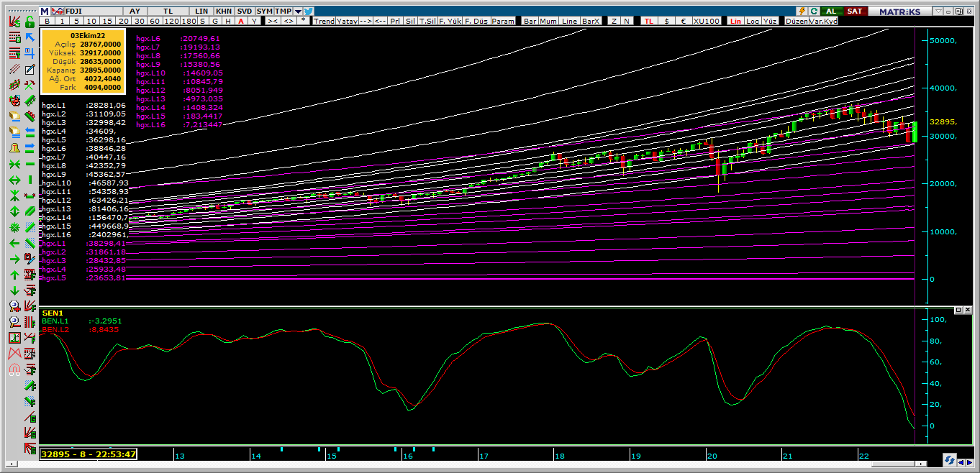This screenshot has width=980, height=473.
Task: Click the asterisk * toolbar button
Action: [304, 21]
